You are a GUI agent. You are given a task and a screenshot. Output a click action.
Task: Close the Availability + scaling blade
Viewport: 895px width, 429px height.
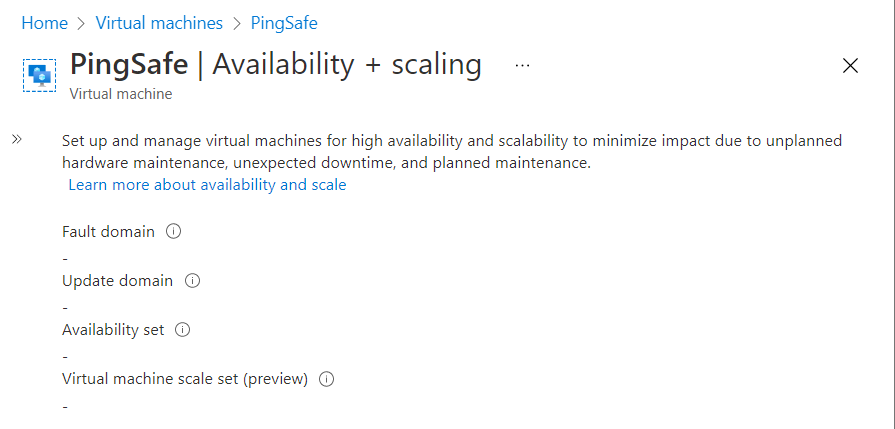click(x=850, y=66)
